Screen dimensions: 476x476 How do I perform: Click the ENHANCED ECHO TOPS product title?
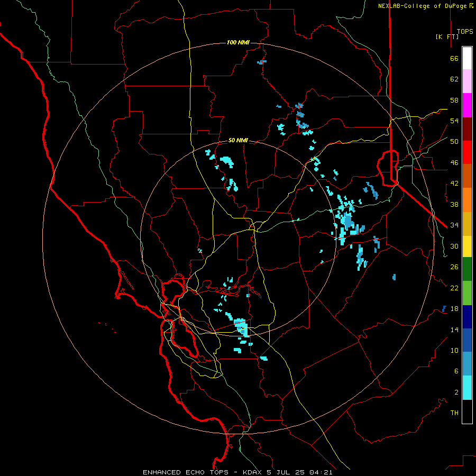(x=186, y=472)
